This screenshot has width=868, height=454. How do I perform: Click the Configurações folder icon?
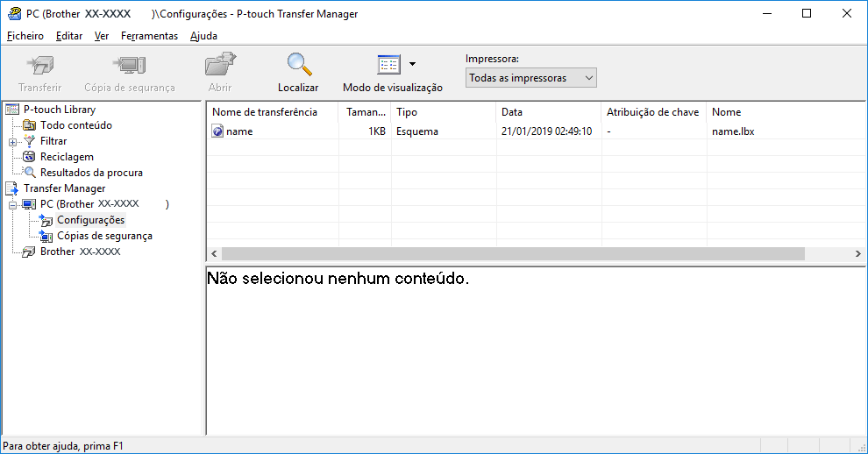46,220
